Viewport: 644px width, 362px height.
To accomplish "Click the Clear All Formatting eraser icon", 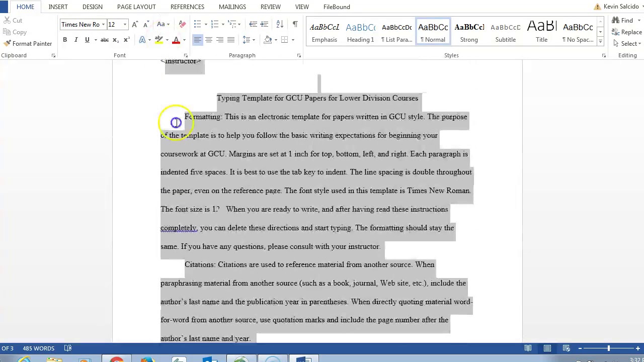I will [182, 24].
